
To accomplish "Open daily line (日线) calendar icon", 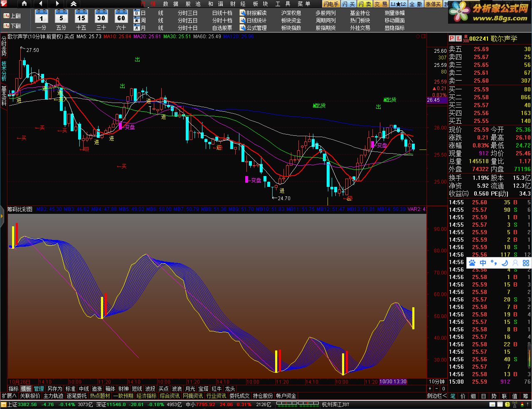I will coord(137,13).
